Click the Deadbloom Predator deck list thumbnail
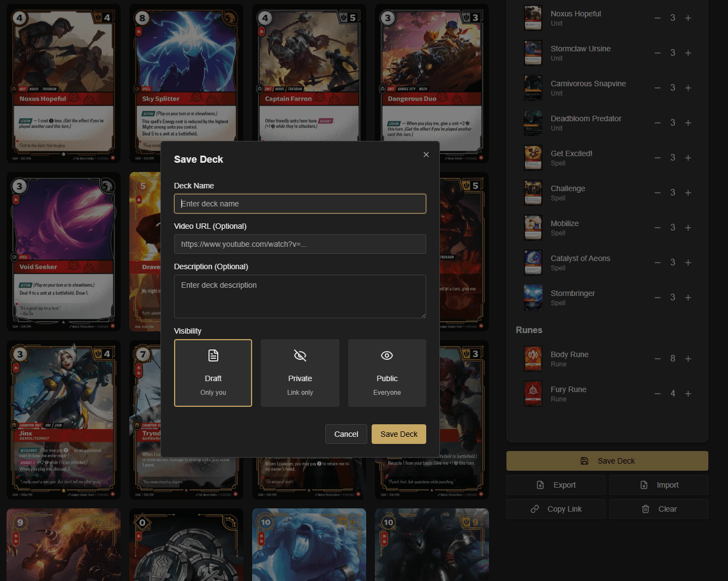 click(533, 123)
